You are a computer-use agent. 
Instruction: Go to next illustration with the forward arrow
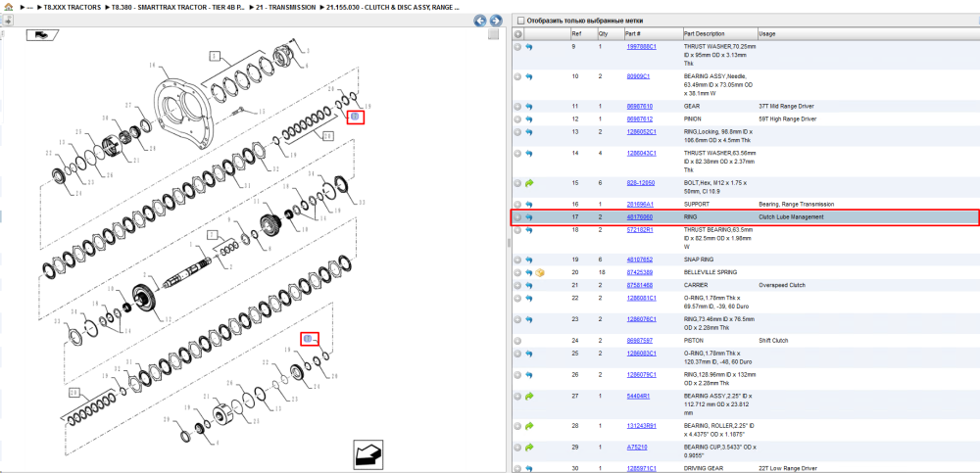[x=495, y=21]
